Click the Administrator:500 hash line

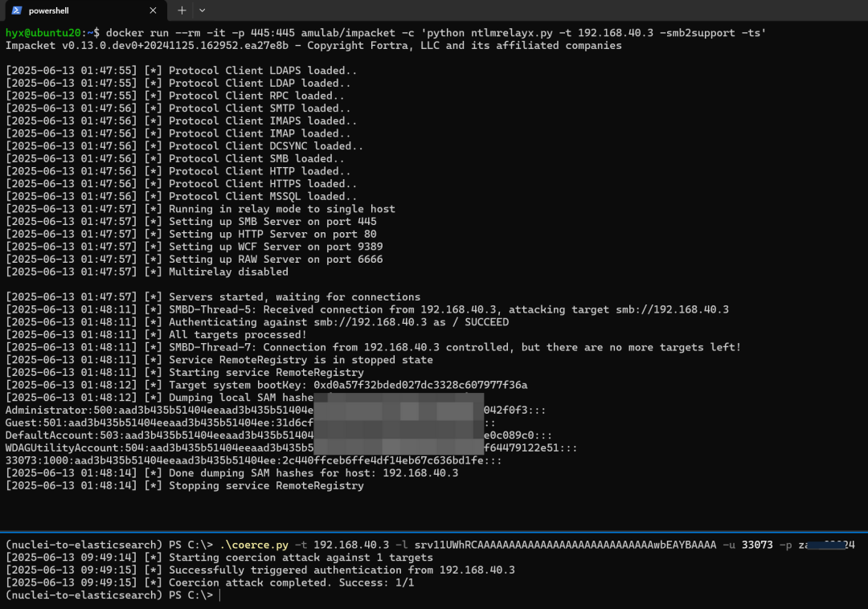click(276, 411)
